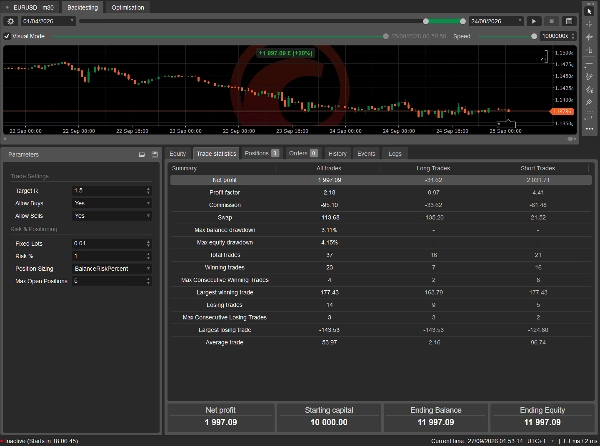Click the Average trade row label

[225, 343]
